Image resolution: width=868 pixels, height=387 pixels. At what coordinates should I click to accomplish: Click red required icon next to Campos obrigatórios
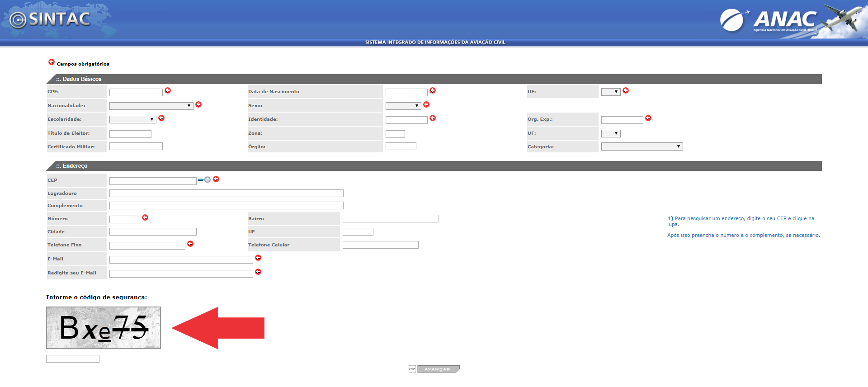pos(52,62)
